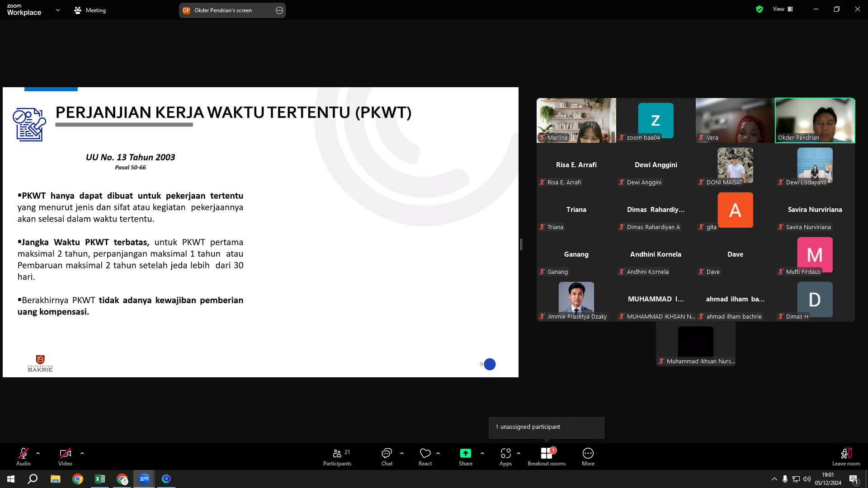
Task: Turn on camera with Video button
Action: click(65, 456)
